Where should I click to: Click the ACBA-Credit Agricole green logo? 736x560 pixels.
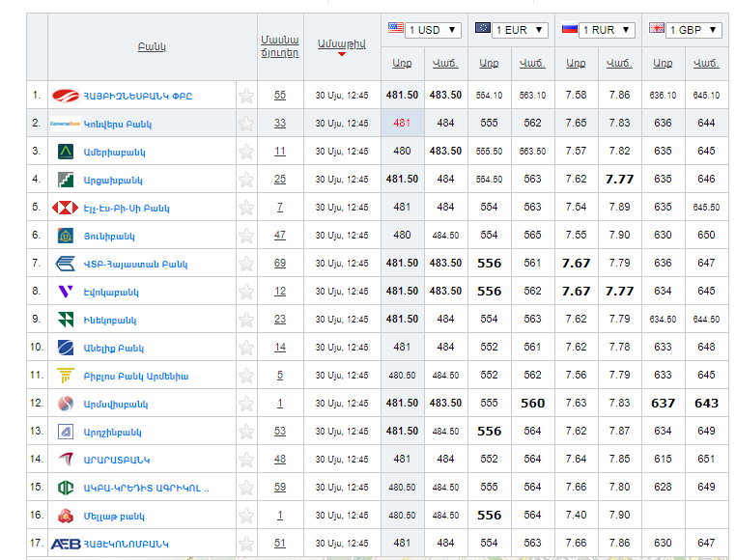pos(66,488)
